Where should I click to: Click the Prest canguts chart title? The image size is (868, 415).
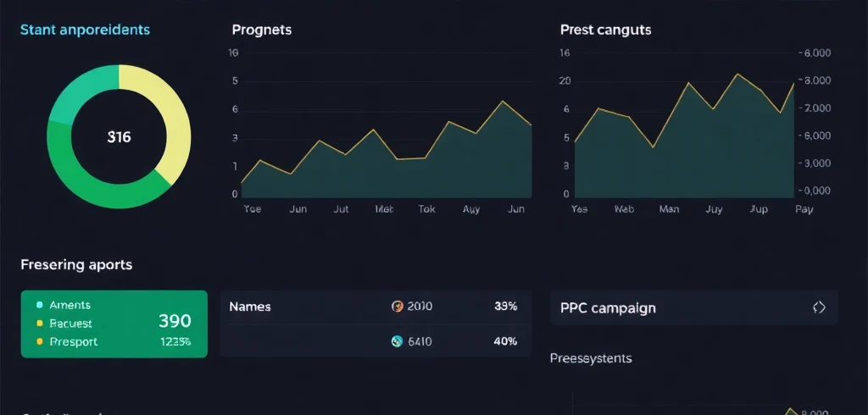click(x=605, y=30)
